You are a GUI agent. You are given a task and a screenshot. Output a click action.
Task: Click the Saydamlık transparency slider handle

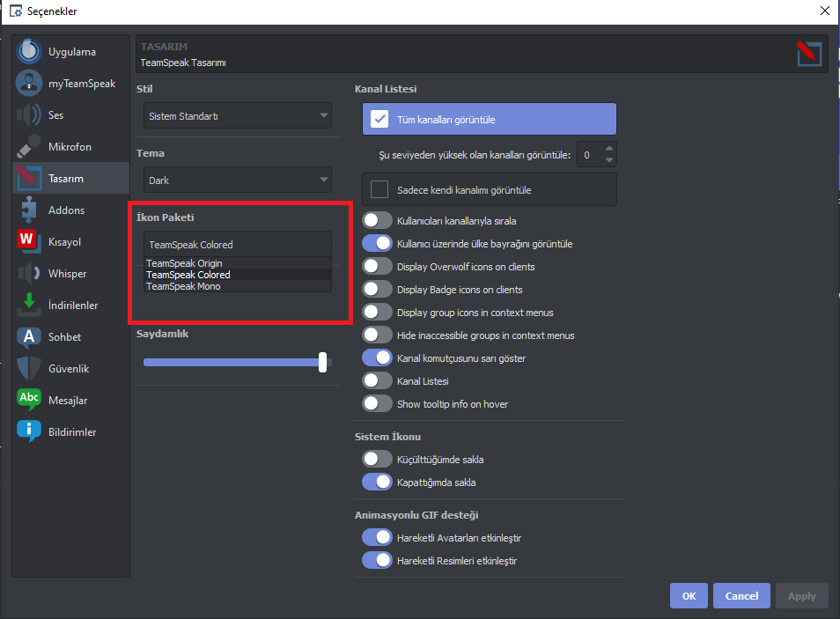[x=322, y=362]
